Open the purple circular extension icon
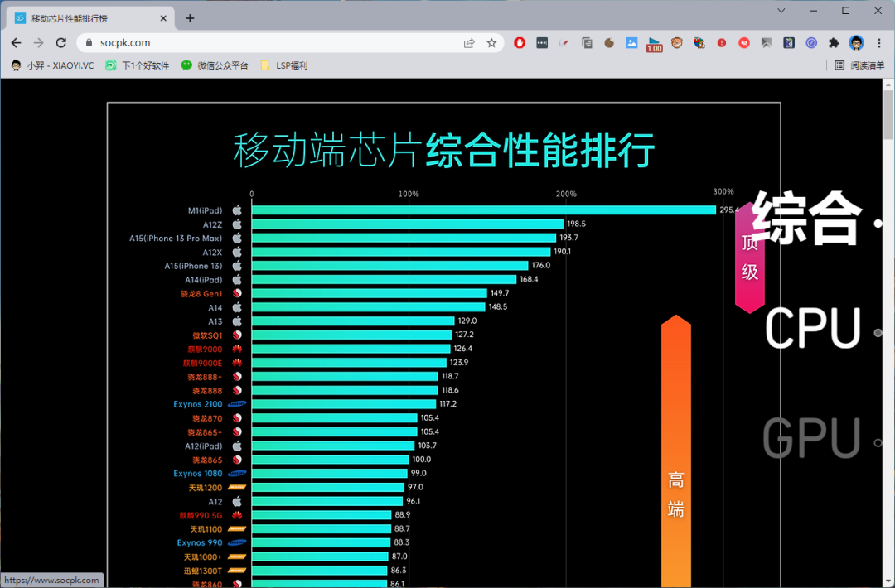 click(811, 43)
